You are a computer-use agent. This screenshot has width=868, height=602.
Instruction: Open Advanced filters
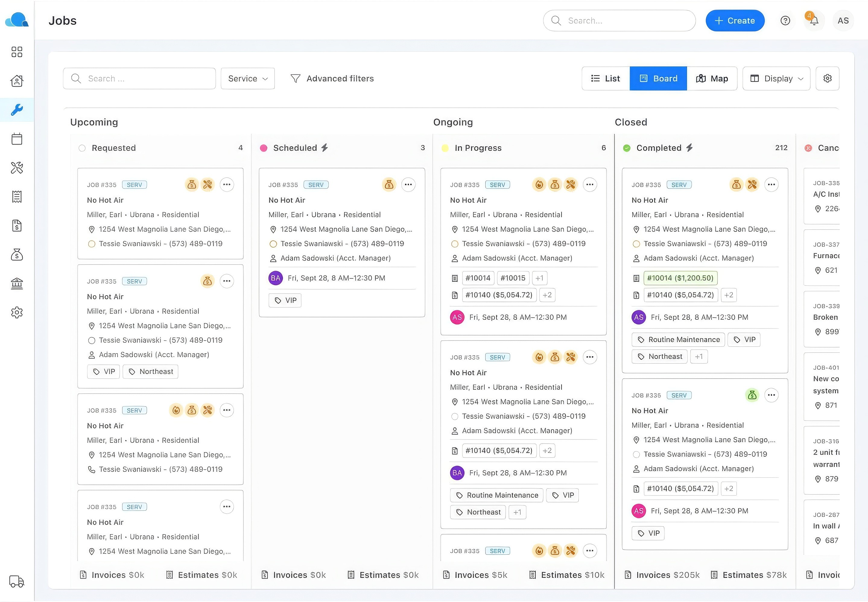coord(332,78)
